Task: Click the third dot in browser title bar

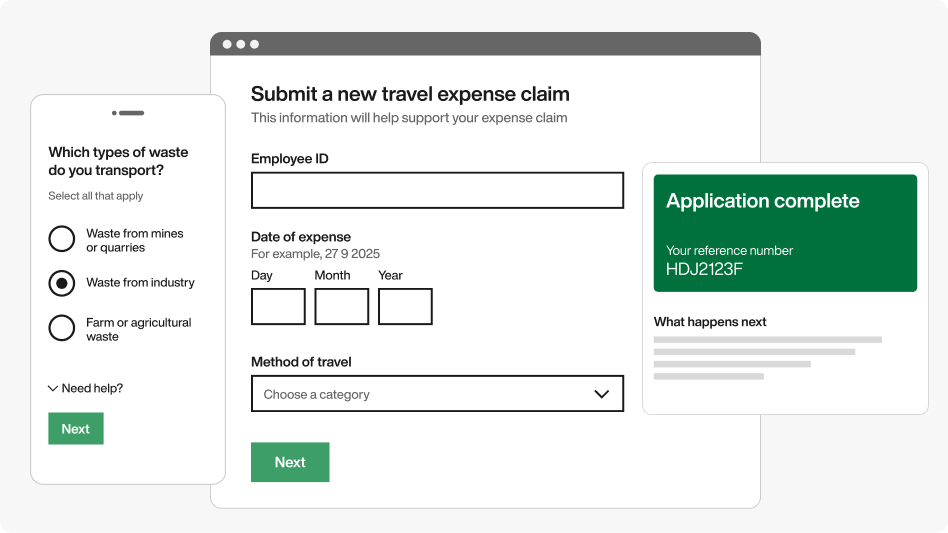Action: click(x=254, y=44)
